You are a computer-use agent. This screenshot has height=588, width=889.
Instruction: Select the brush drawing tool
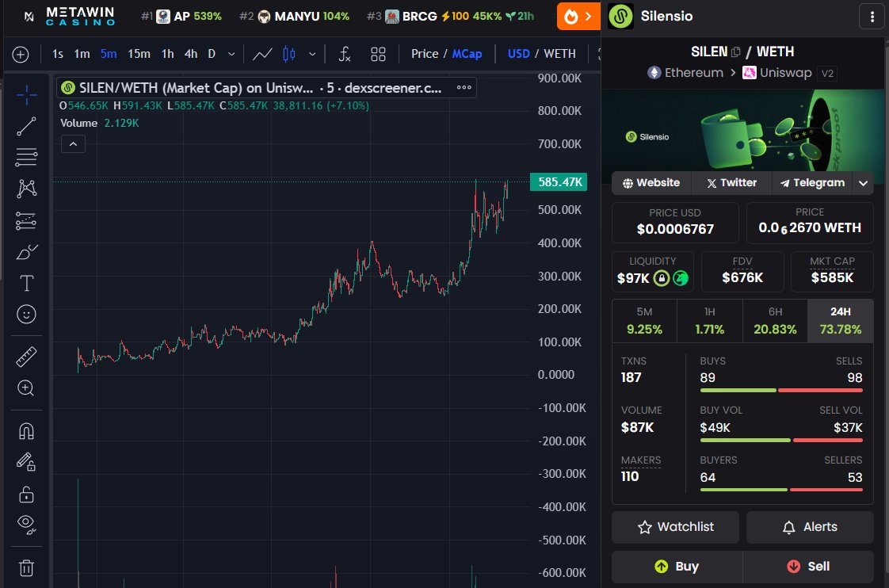click(26, 251)
